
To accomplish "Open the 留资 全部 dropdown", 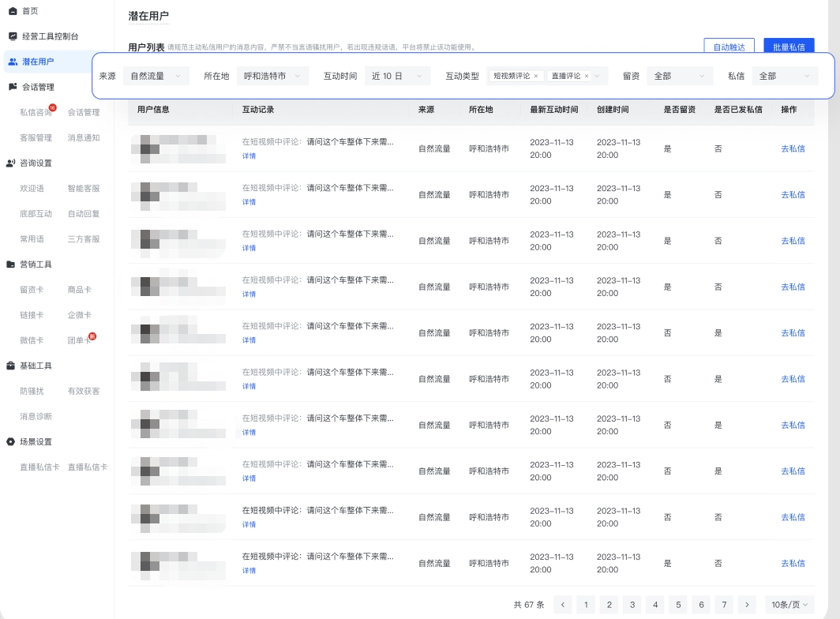I will point(680,76).
